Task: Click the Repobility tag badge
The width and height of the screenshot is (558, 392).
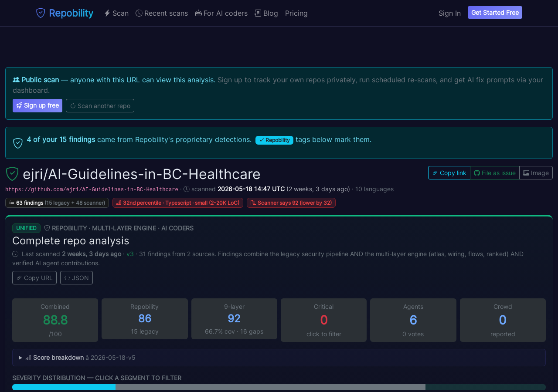Action: click(274, 140)
